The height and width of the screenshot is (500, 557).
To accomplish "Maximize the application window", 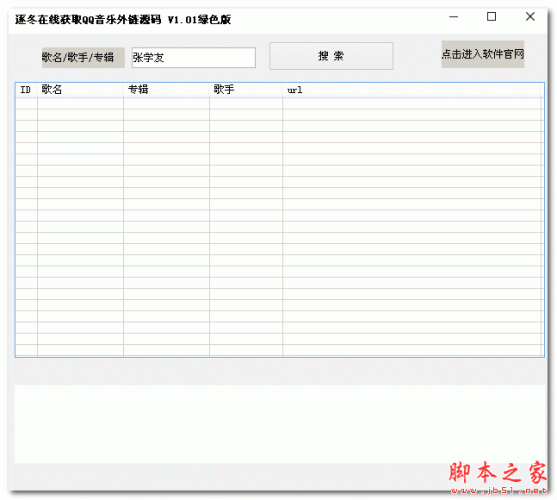I will point(492,17).
